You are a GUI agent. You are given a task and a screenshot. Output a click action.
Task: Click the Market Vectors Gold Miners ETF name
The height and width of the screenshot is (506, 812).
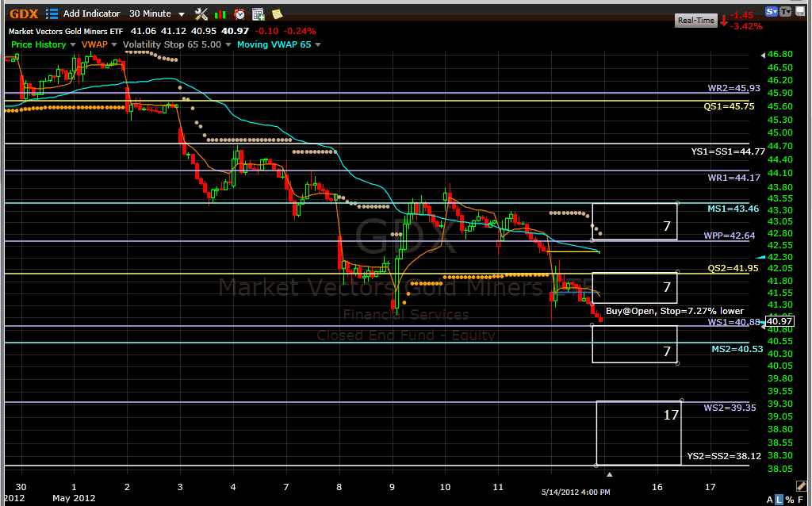coord(66,32)
